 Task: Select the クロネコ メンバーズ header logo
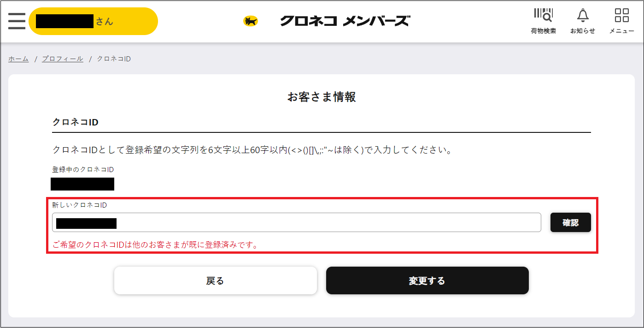tap(345, 20)
